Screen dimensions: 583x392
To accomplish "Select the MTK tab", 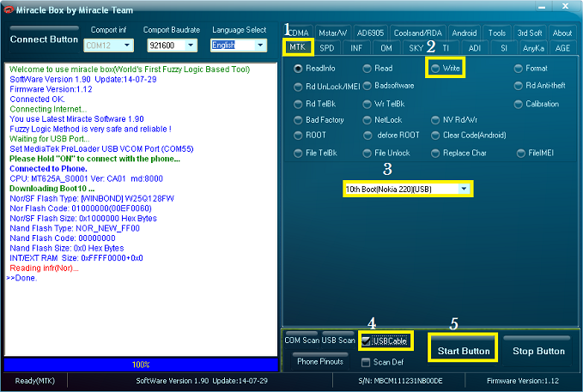I will coord(297,47).
